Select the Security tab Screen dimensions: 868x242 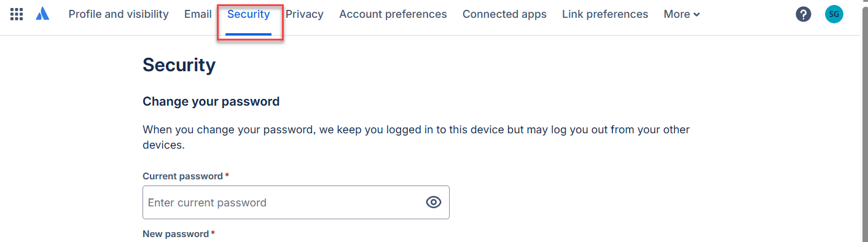[249, 14]
